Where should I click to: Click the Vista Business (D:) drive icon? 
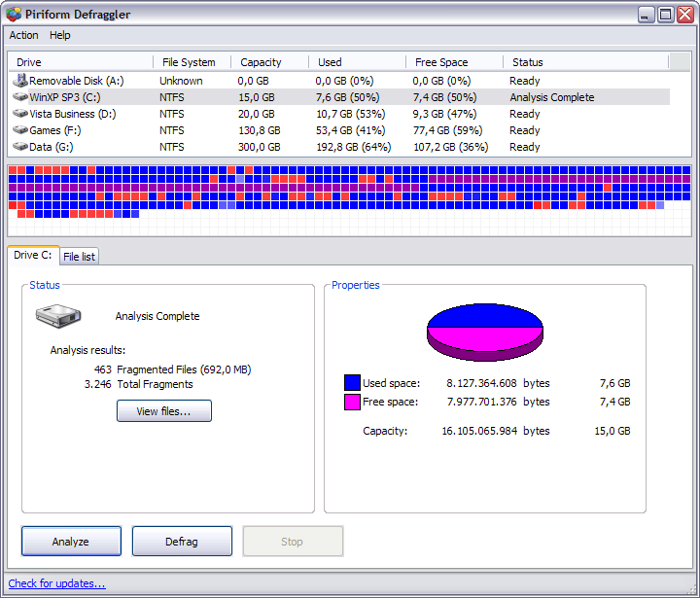(20, 114)
